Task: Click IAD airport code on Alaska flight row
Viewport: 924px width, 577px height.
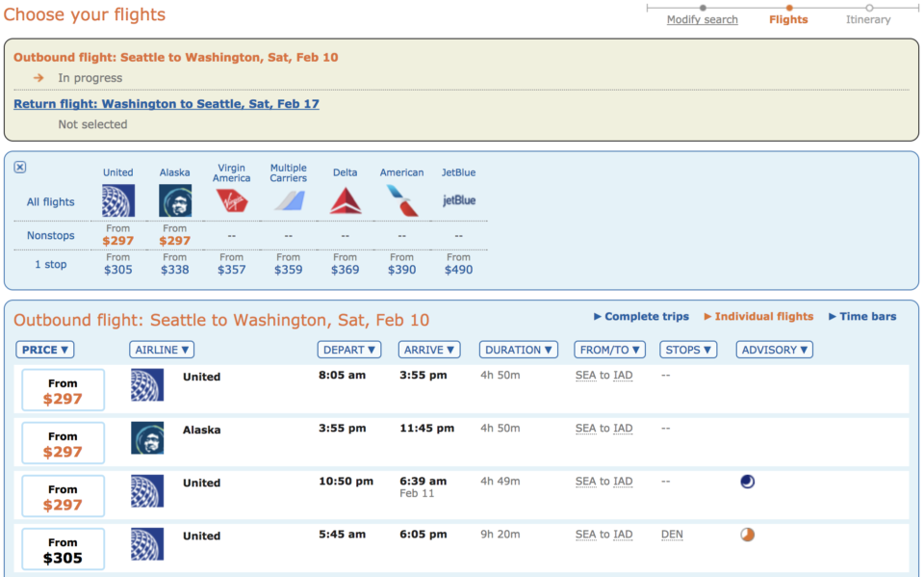Action: 623,429
